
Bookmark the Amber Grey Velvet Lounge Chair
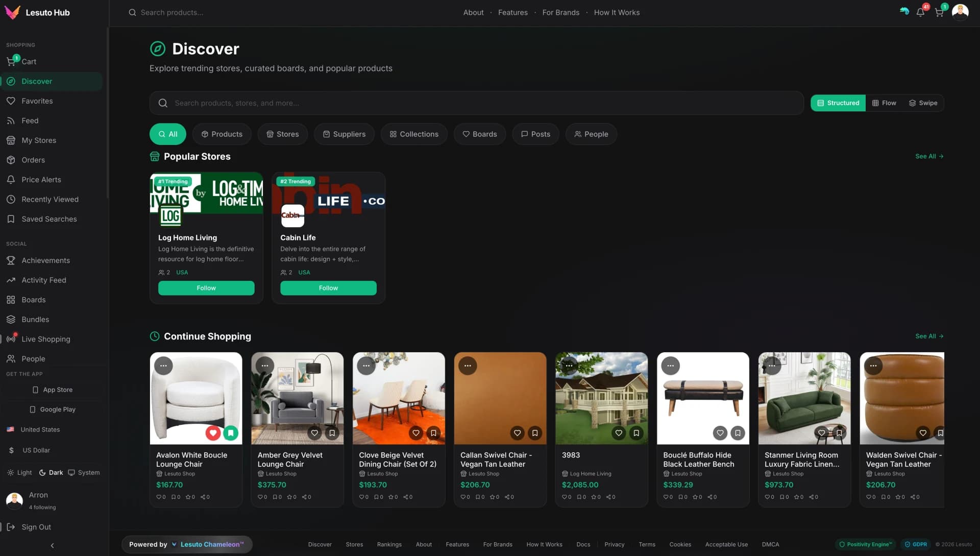[332, 433]
